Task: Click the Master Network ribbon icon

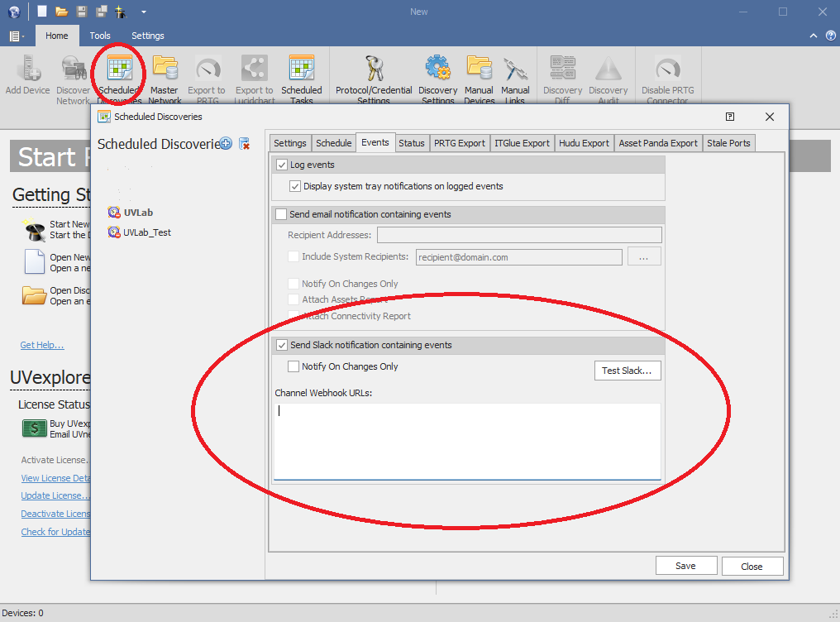Action: (165, 68)
